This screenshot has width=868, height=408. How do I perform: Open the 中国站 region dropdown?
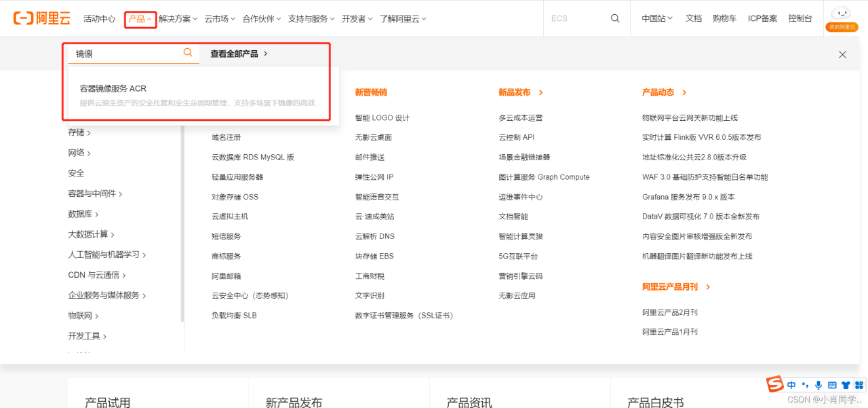tap(656, 18)
